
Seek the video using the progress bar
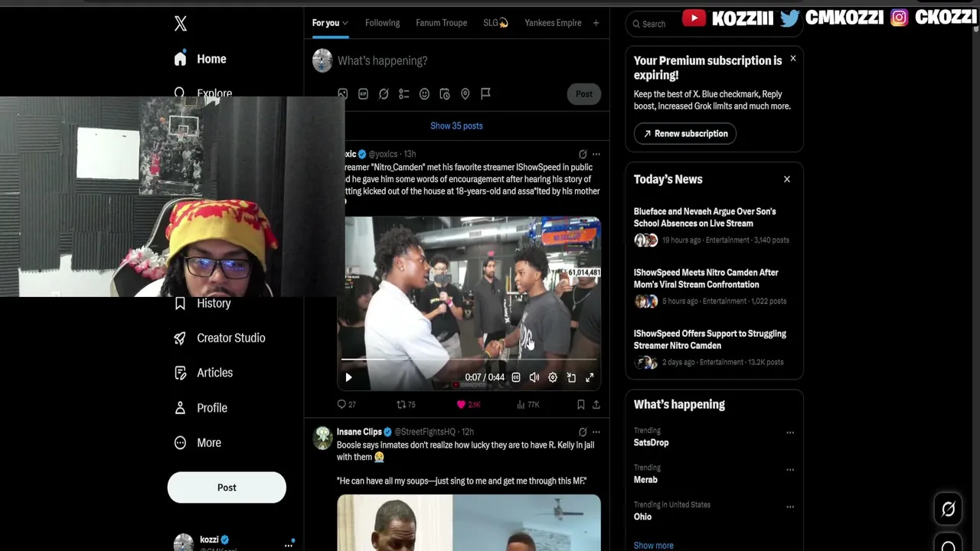[x=469, y=359]
